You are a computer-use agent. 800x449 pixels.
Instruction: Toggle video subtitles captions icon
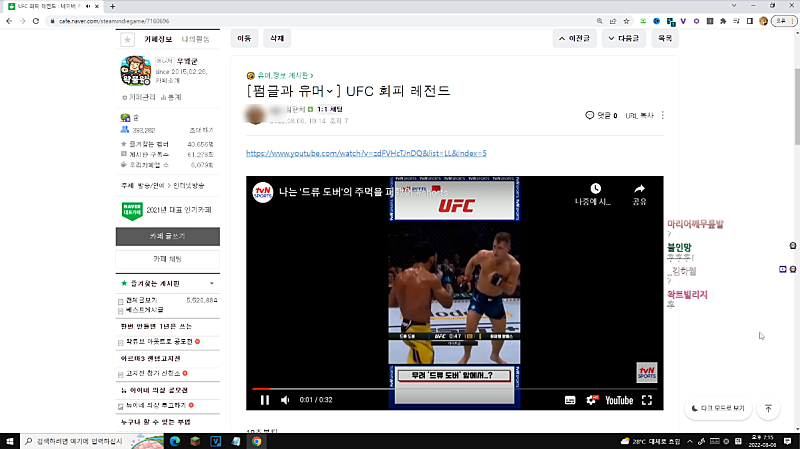570,400
